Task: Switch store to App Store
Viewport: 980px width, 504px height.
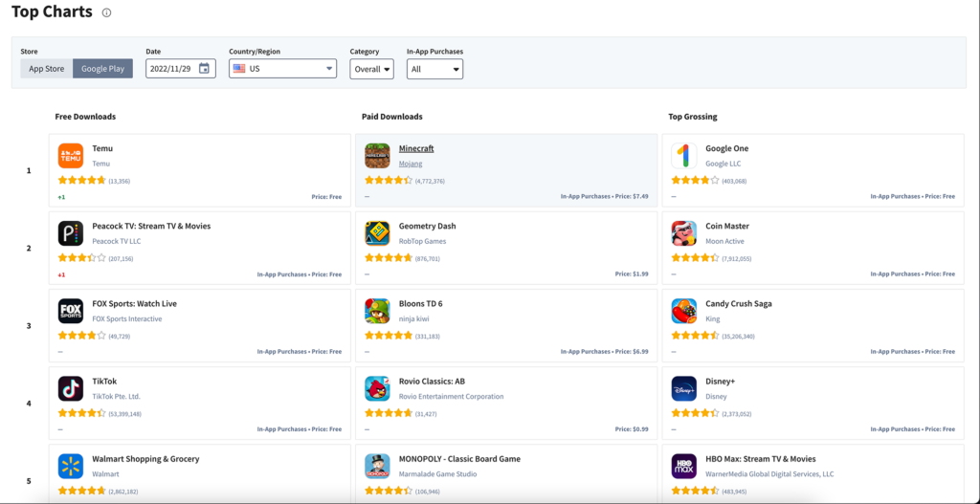Action: pyautogui.click(x=47, y=69)
